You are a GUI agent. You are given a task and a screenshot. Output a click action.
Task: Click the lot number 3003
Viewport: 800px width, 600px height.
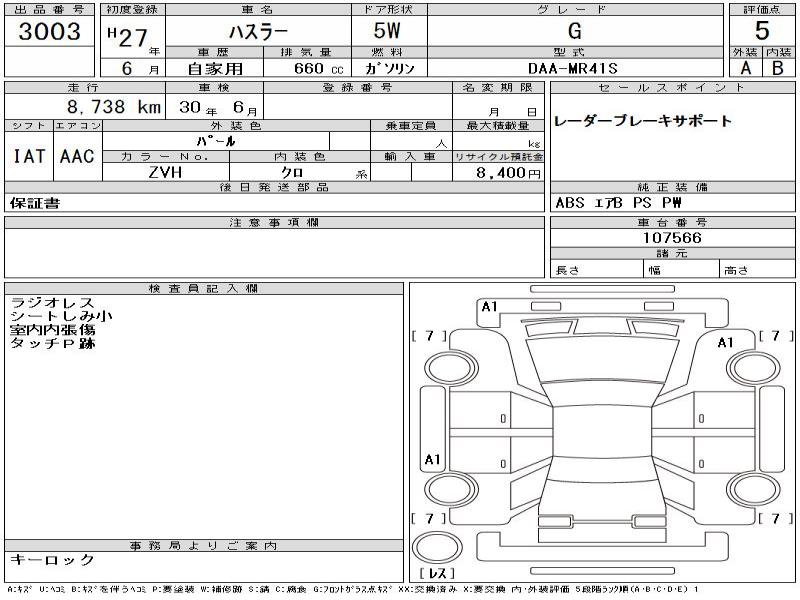point(49,31)
